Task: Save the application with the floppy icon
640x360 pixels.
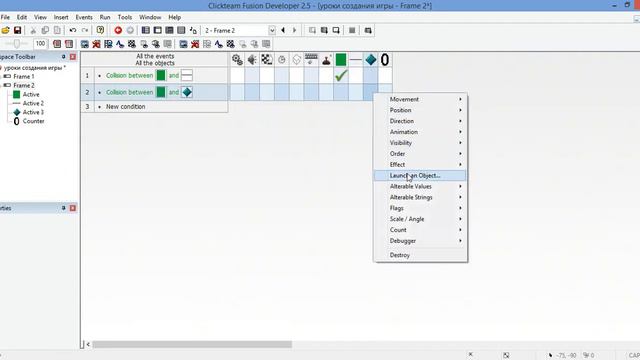Action: [17, 30]
